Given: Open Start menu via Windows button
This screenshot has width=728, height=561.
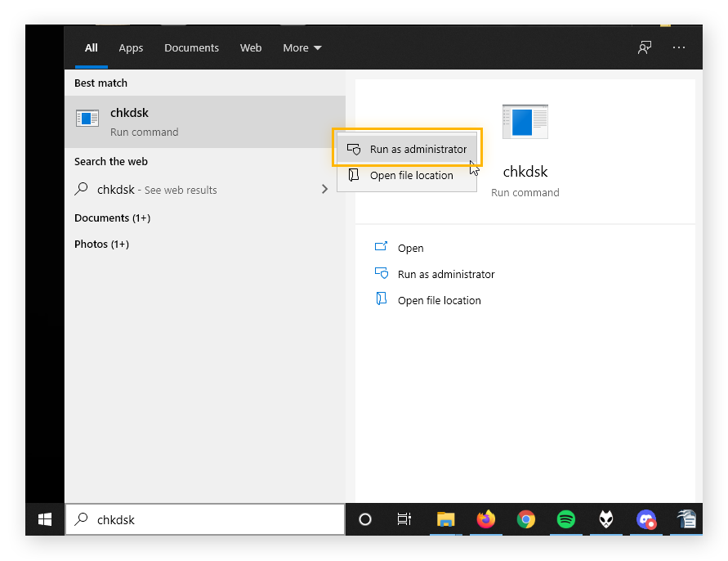Looking at the screenshot, I should [43, 519].
